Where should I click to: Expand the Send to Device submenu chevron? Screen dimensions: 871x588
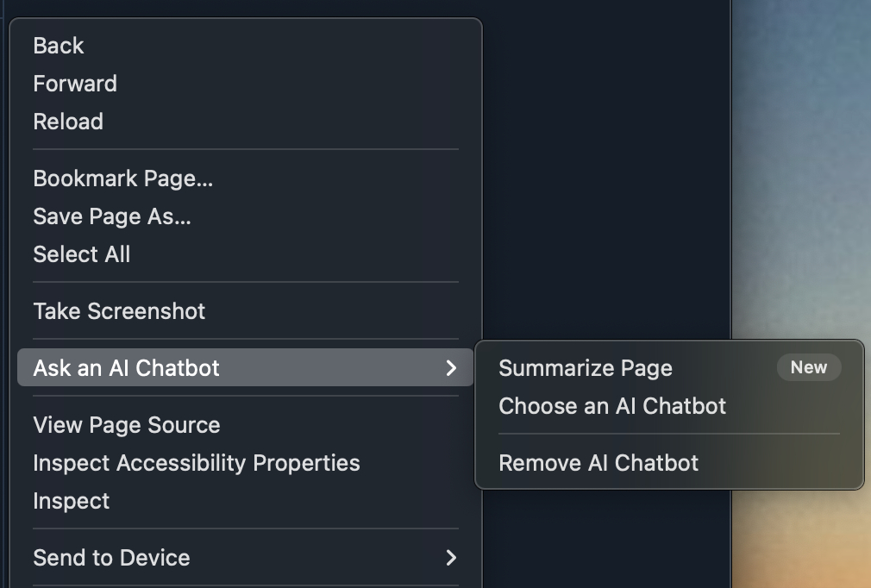(450, 558)
